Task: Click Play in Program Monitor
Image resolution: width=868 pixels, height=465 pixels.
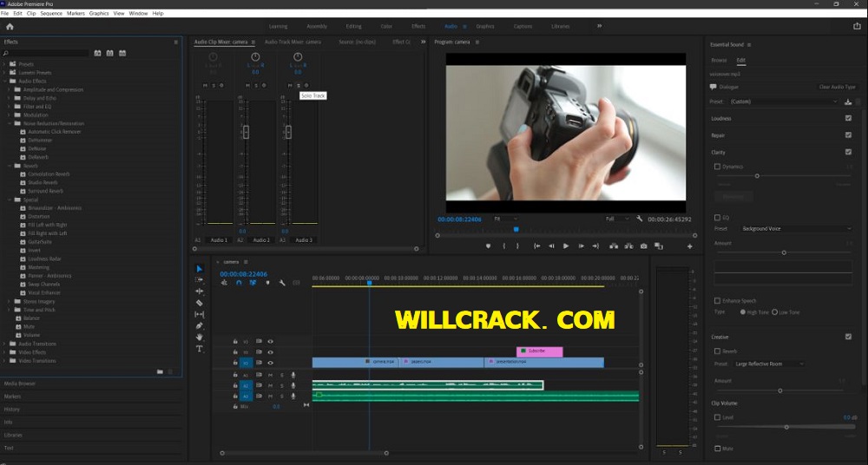Action: pos(566,246)
